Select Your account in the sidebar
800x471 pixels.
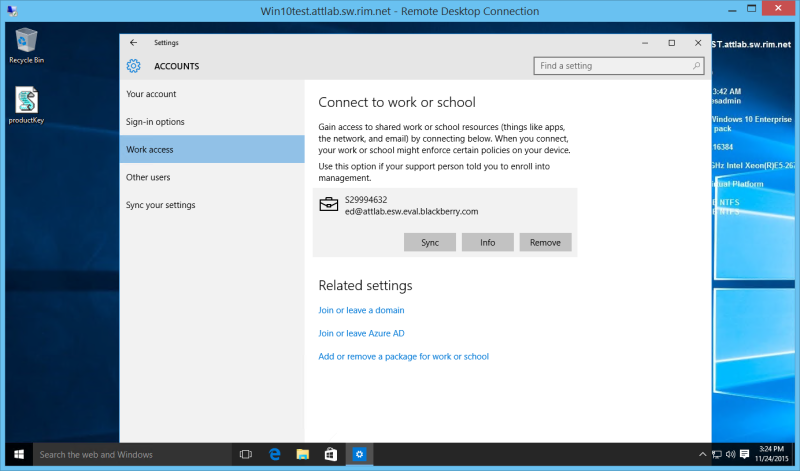(x=212, y=94)
